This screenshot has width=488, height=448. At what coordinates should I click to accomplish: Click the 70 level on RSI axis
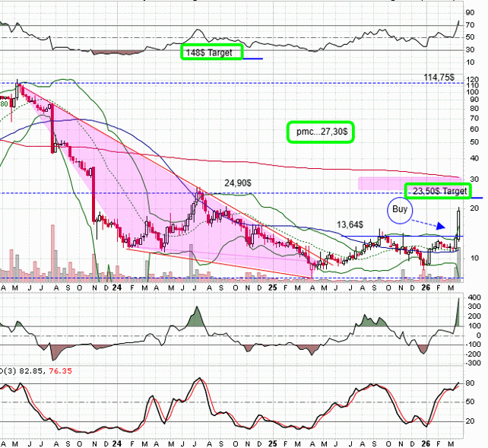tap(471, 25)
